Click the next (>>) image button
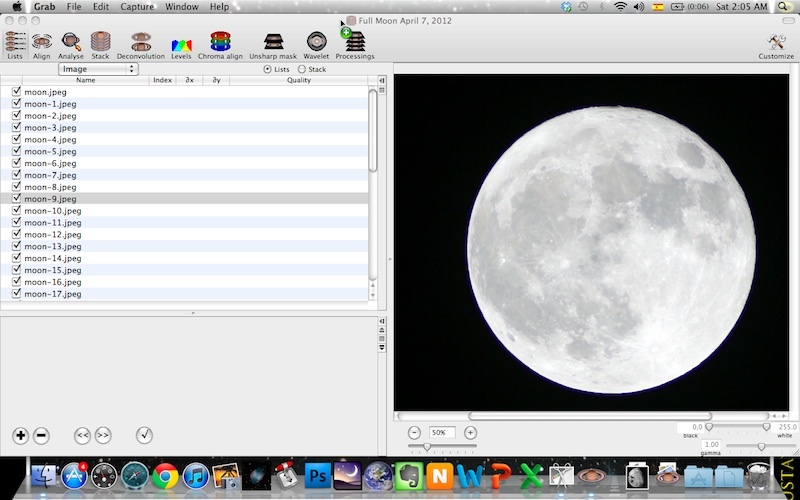 click(102, 435)
